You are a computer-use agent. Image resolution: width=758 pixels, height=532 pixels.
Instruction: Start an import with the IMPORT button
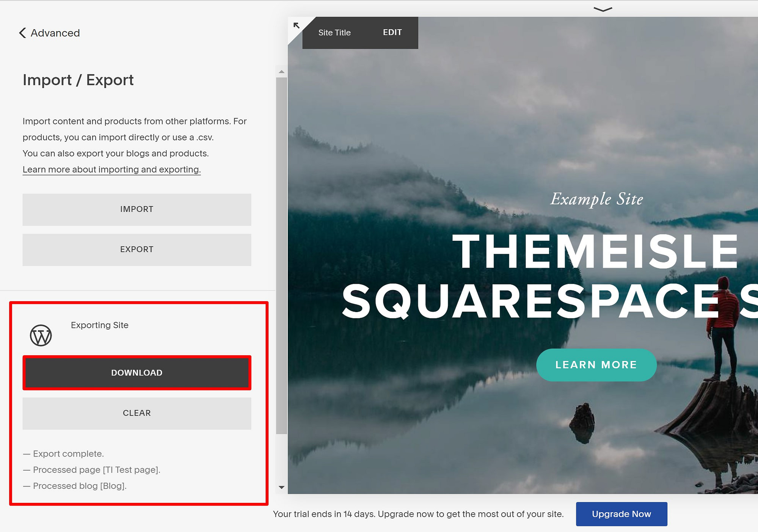[137, 209]
